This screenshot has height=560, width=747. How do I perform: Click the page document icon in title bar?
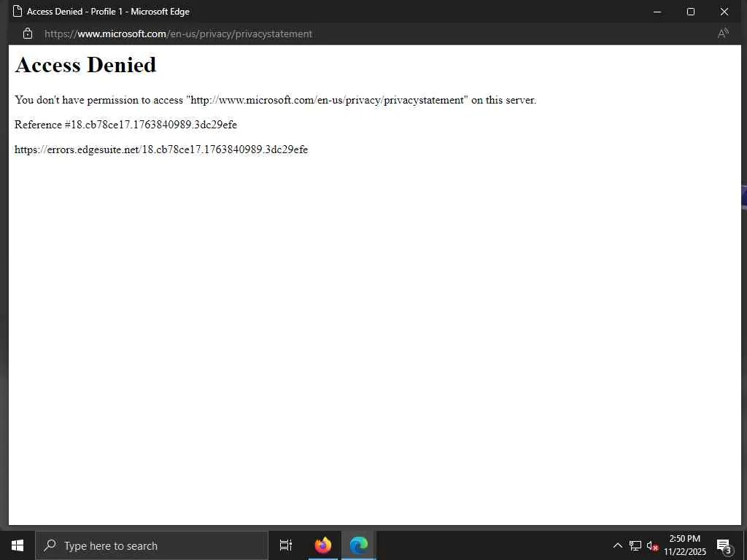pos(18,12)
